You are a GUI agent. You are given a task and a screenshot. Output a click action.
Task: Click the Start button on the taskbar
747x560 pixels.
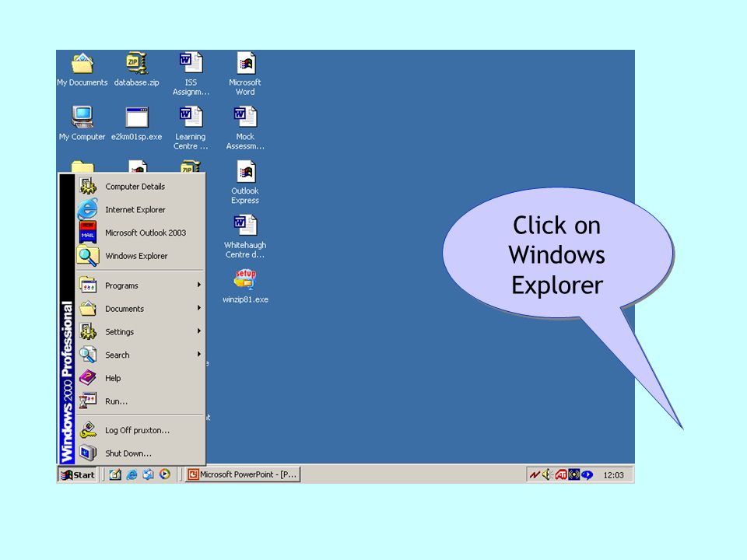pos(78,474)
